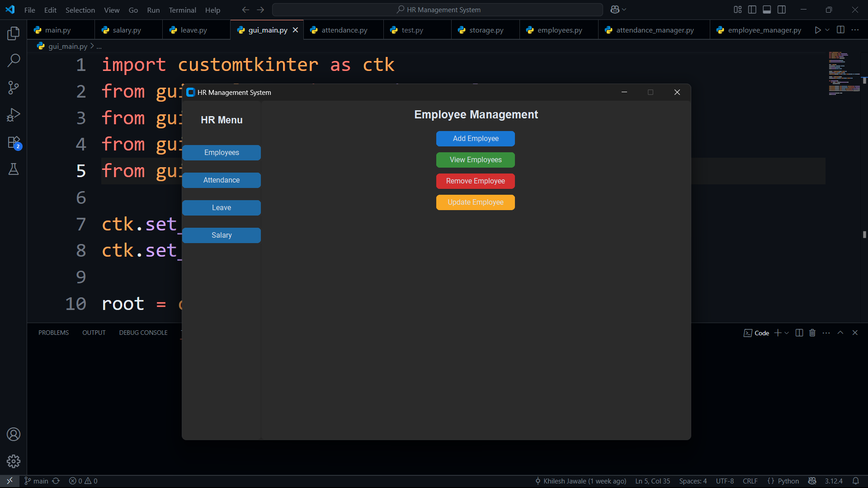The height and width of the screenshot is (488, 868).
Task: Open the new terminal launch profile dropdown
Action: (x=787, y=333)
